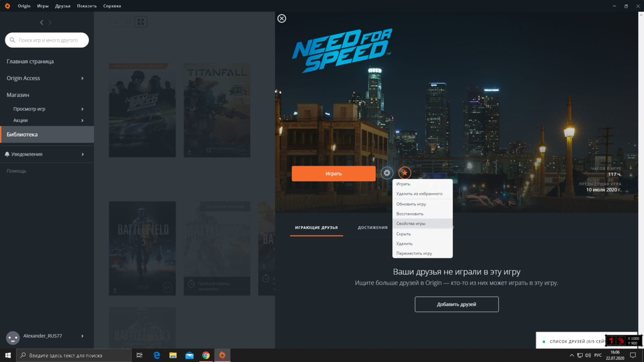The height and width of the screenshot is (362, 644).
Task: Click the Windows taskbar search box
Action: [x=74, y=355]
